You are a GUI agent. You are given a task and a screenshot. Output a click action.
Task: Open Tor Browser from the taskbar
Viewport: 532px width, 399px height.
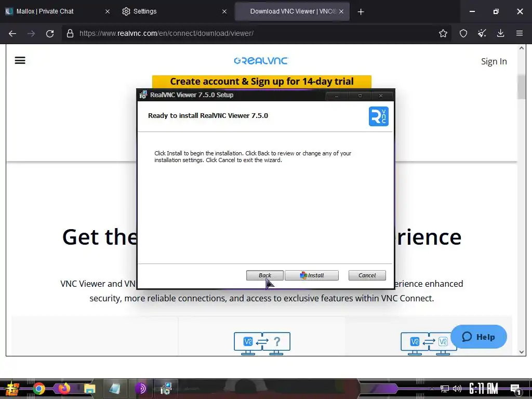pyautogui.click(x=140, y=389)
